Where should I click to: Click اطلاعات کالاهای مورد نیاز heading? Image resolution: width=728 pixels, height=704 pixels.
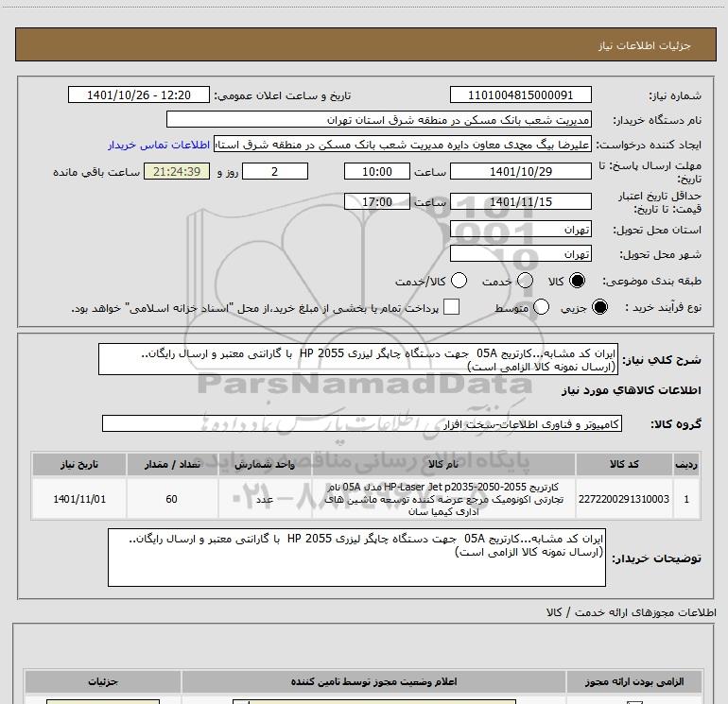[632, 390]
